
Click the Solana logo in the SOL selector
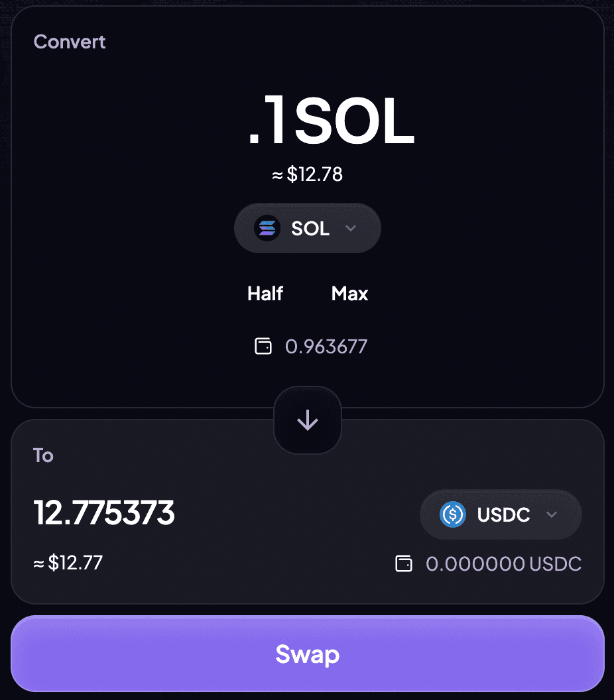tap(268, 228)
